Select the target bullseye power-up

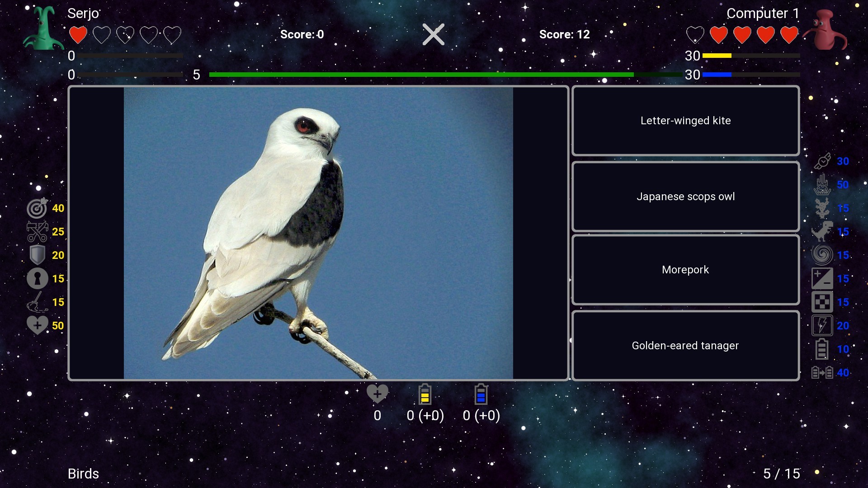[x=38, y=208]
